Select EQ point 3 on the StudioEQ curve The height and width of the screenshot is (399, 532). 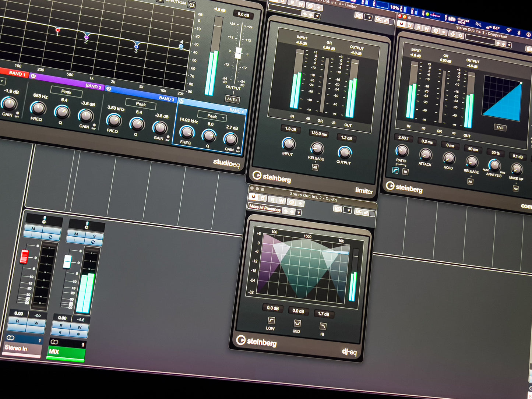tap(137, 46)
